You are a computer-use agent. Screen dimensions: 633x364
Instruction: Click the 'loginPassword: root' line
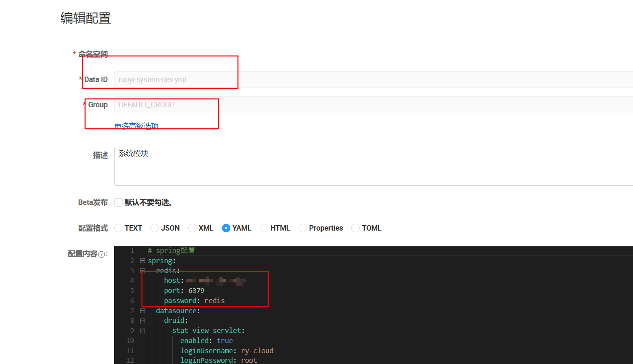coord(219,360)
